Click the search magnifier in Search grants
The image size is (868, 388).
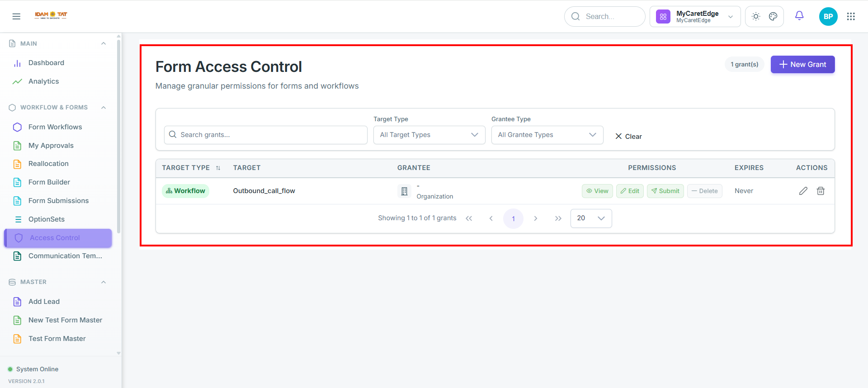click(173, 135)
